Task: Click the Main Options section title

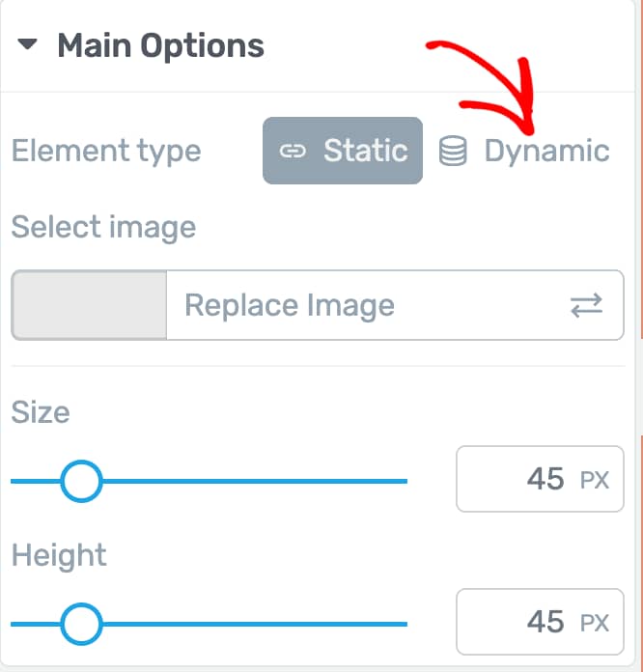Action: (x=160, y=45)
